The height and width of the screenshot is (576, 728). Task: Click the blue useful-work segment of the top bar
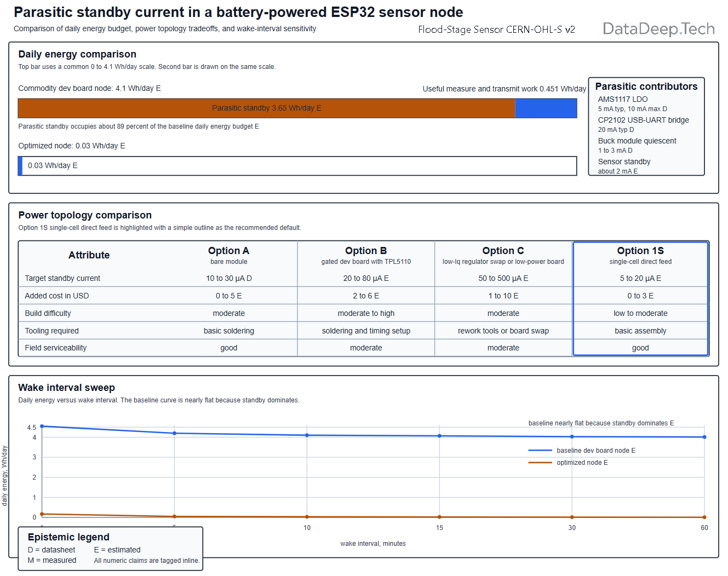(546, 108)
